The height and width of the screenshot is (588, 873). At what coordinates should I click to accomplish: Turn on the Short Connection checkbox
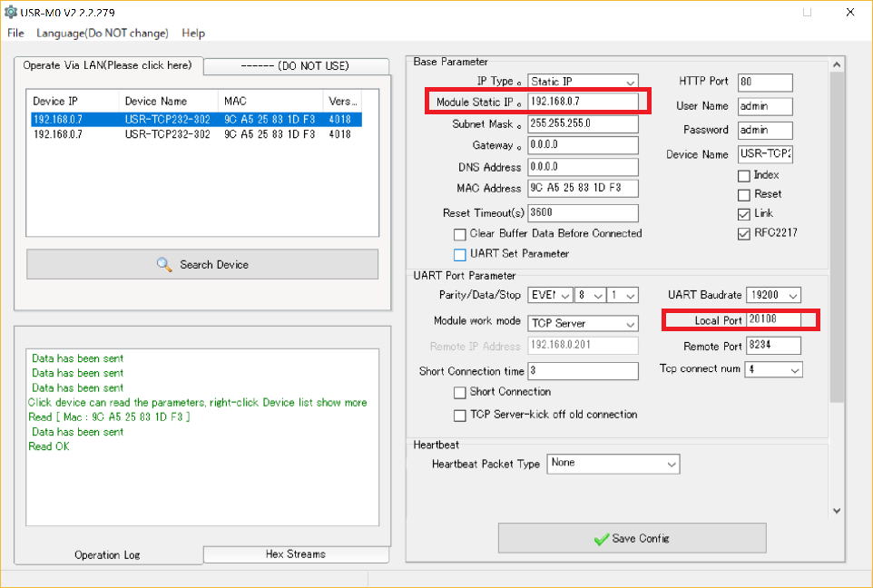[x=460, y=393]
